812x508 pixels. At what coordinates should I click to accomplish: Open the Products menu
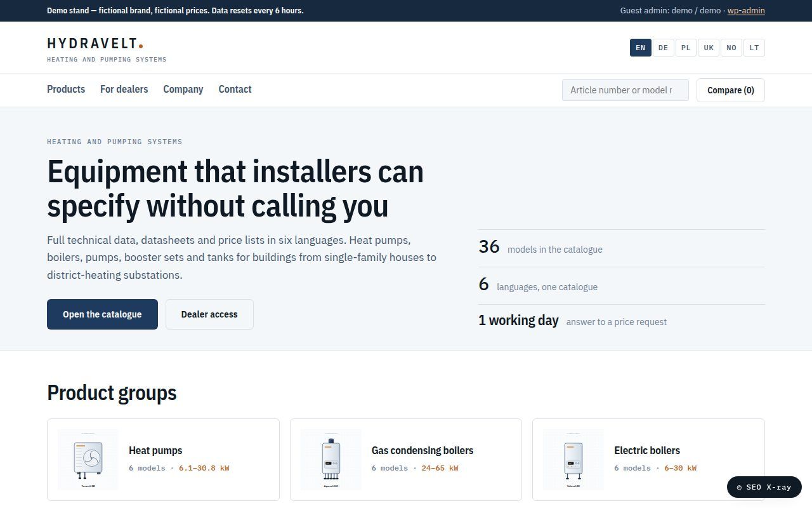coord(66,90)
